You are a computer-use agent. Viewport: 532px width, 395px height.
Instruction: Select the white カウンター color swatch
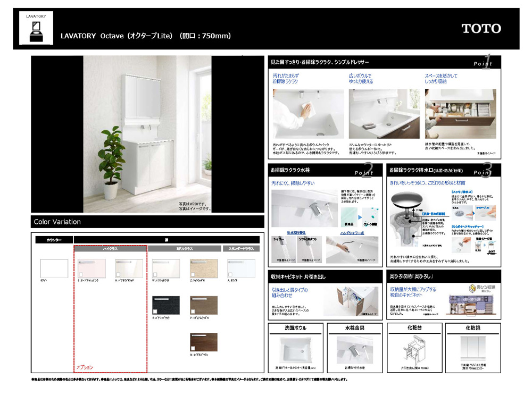[54, 268]
